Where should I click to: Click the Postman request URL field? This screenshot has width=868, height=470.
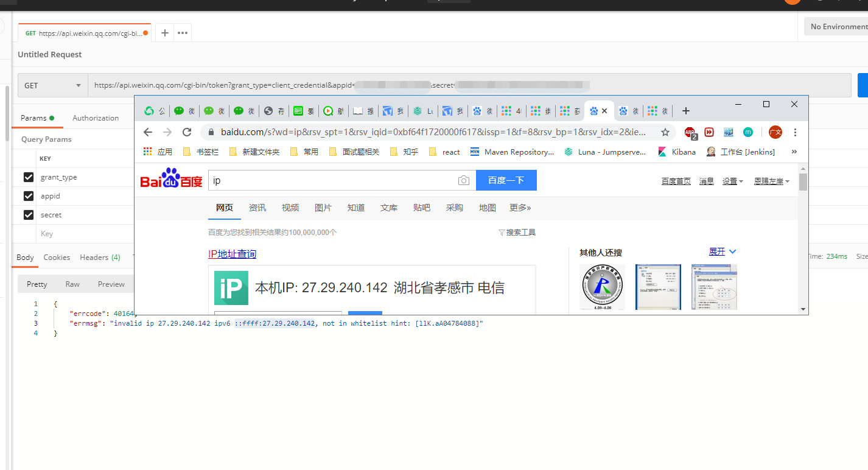(469, 85)
